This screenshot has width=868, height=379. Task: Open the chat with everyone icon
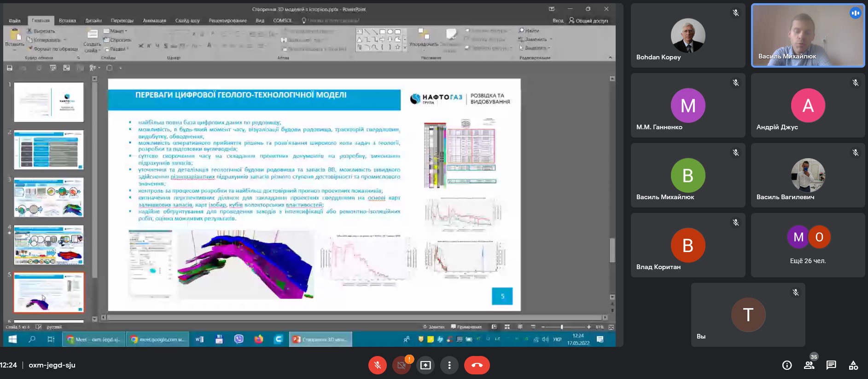(831, 365)
